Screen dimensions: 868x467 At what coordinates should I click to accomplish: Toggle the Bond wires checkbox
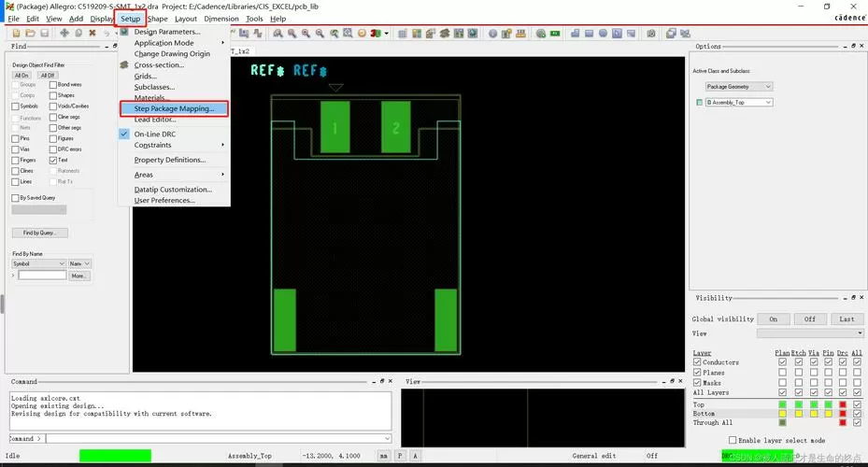[x=53, y=85]
